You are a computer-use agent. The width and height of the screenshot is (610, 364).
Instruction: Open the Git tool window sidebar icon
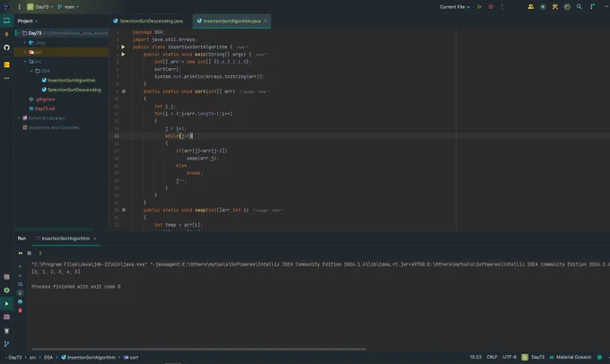point(6,343)
